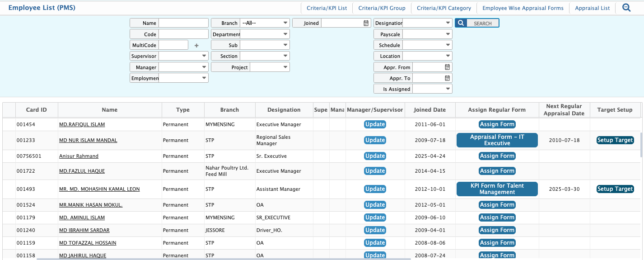Open MR. MD. MOHASHIN KAMAL LEON

(99, 189)
